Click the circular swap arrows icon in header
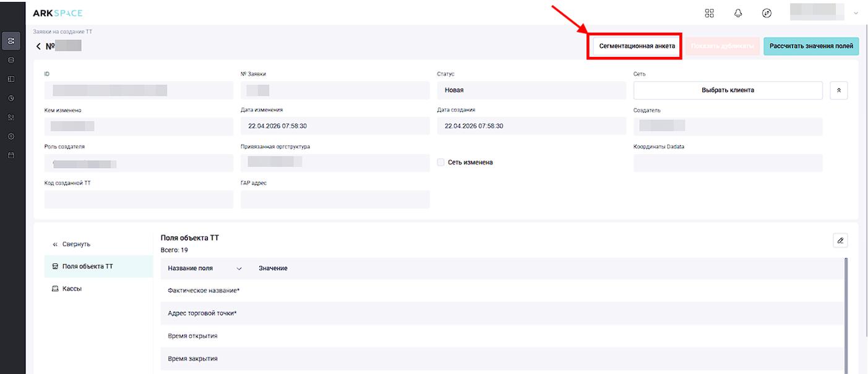This screenshot has height=374, width=868. (x=767, y=12)
